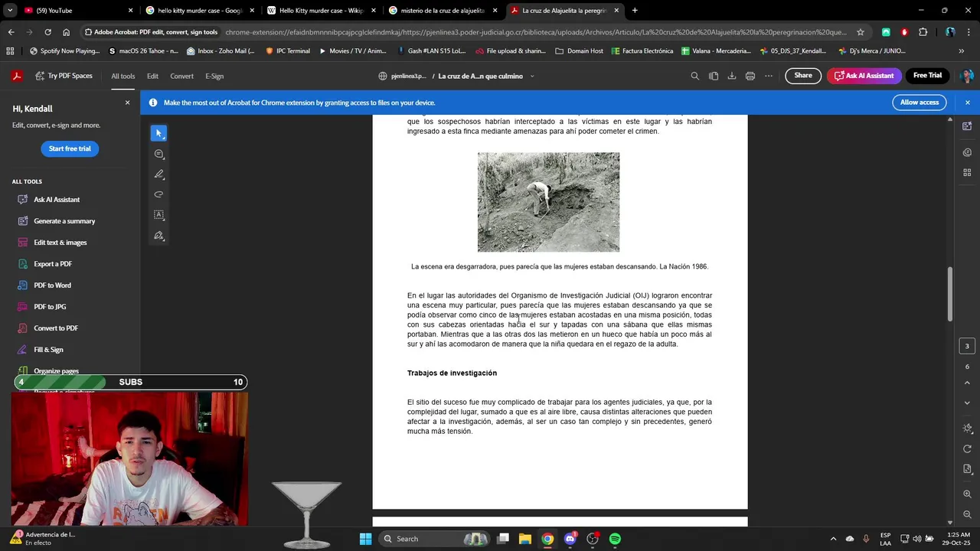Open the AI assistant panel icon on right rail
The image size is (980, 551).
tap(967, 126)
